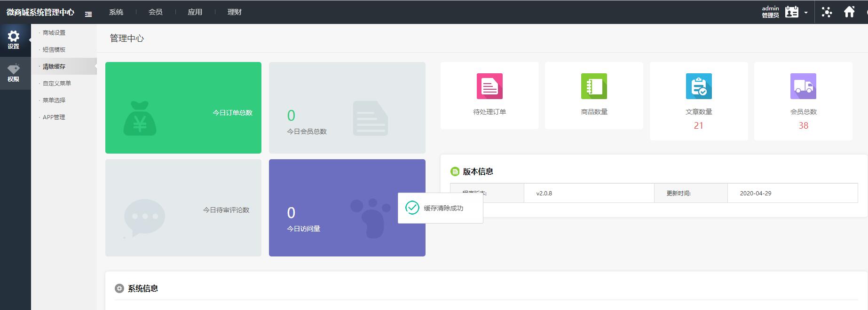Click the green 今日订单总数 card
The image size is (868, 310).
(x=183, y=108)
